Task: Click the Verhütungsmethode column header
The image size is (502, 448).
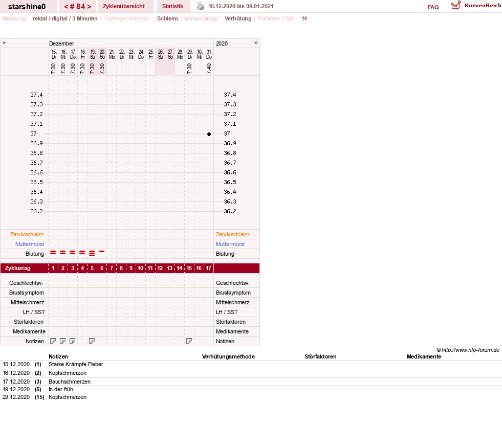Action: 228,356
